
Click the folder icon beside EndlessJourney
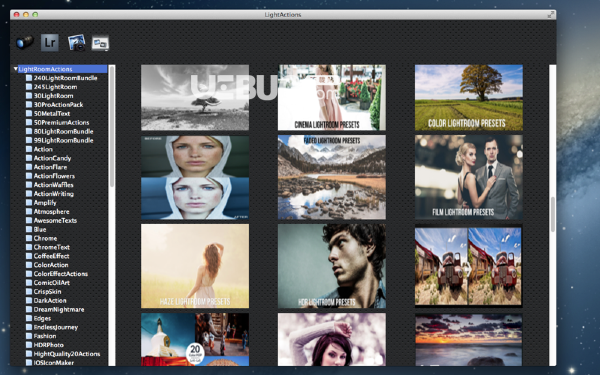(x=29, y=327)
